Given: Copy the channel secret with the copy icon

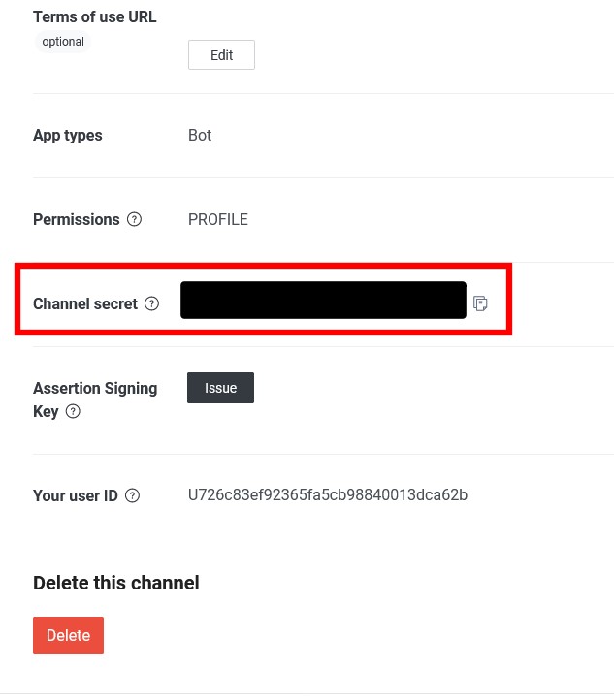Looking at the screenshot, I should (x=480, y=303).
